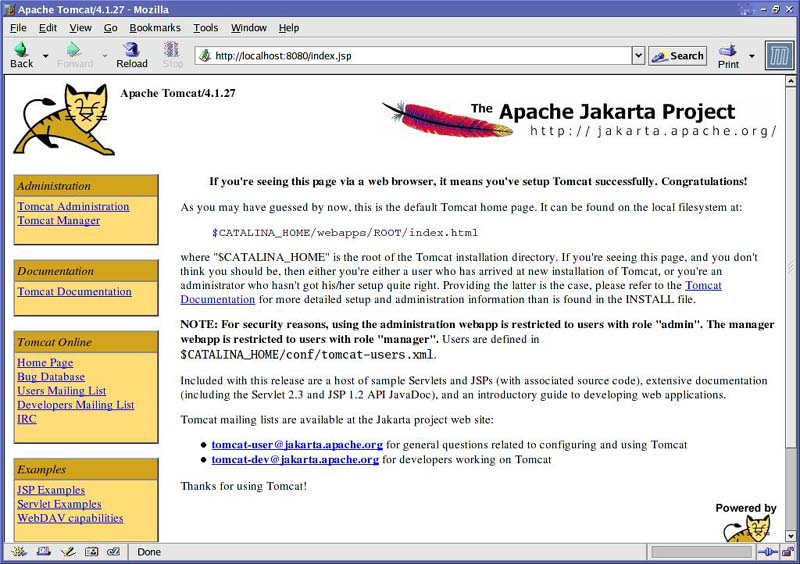The image size is (800, 564).
Task: Open Composer icon in status bar
Action: click(67, 552)
